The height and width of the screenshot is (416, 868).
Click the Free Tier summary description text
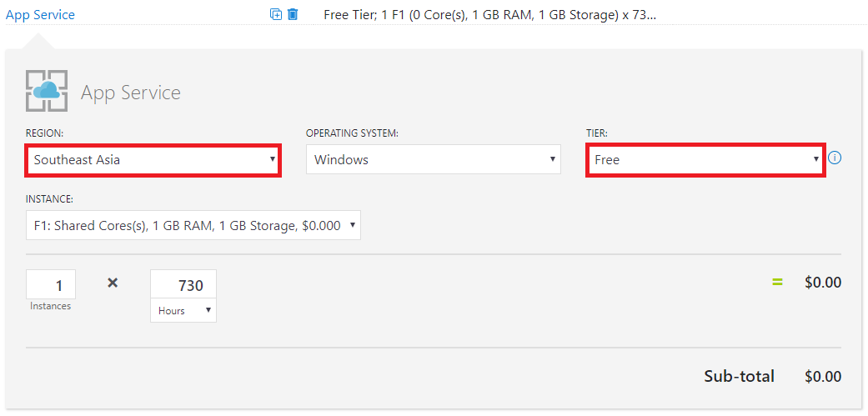click(490, 15)
